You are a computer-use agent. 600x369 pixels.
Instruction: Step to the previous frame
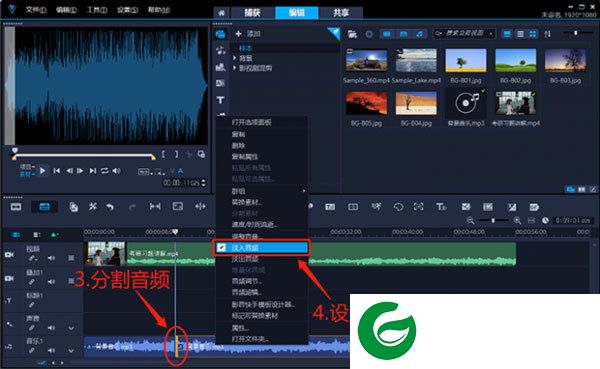pyautogui.click(x=69, y=171)
